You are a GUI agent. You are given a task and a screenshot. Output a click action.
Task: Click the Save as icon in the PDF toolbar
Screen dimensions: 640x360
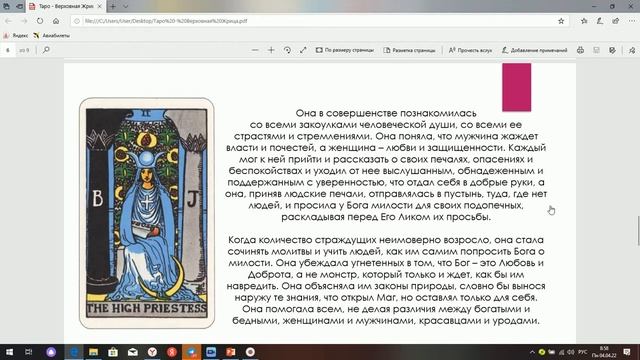612,50
